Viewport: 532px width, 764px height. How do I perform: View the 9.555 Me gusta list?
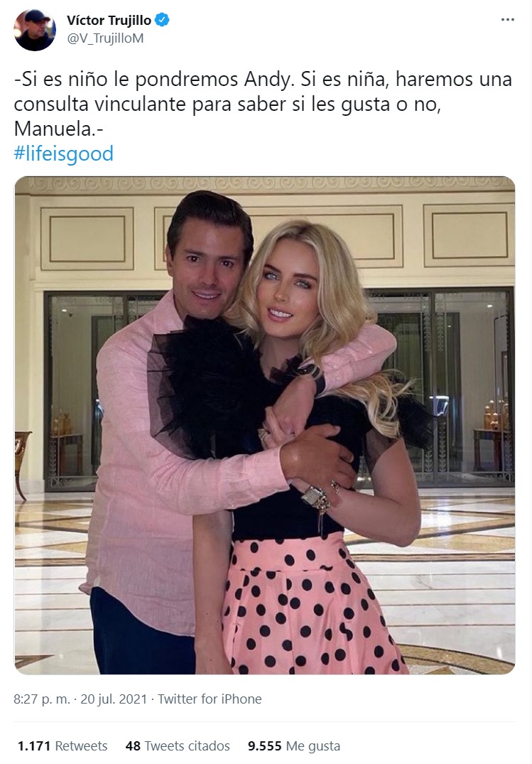coord(294,746)
